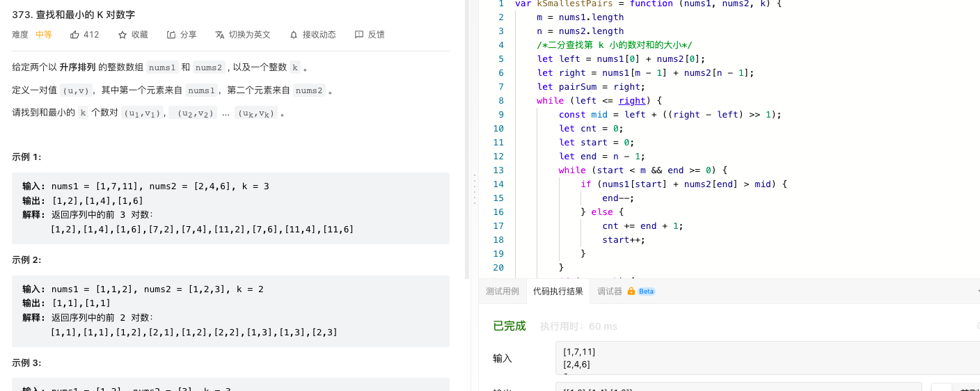Like the problem with the thumbs-up icon
This screenshot has width=980, height=391.
click(x=74, y=35)
